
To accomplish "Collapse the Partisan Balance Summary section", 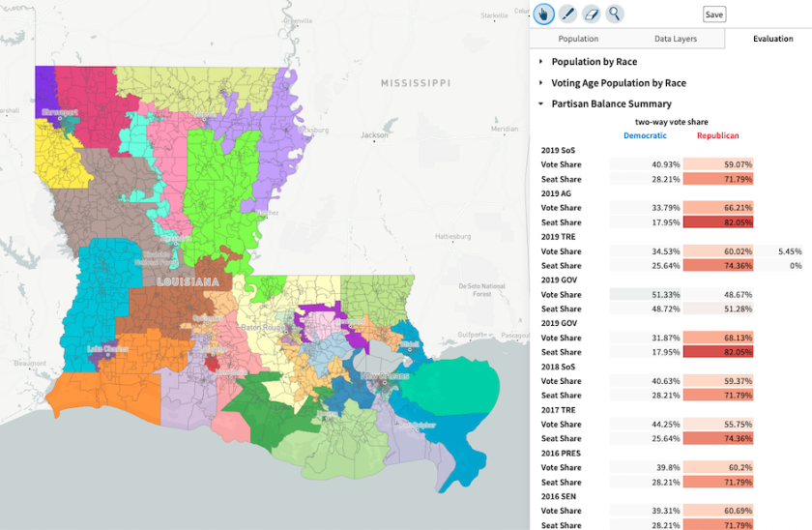I will click(610, 103).
